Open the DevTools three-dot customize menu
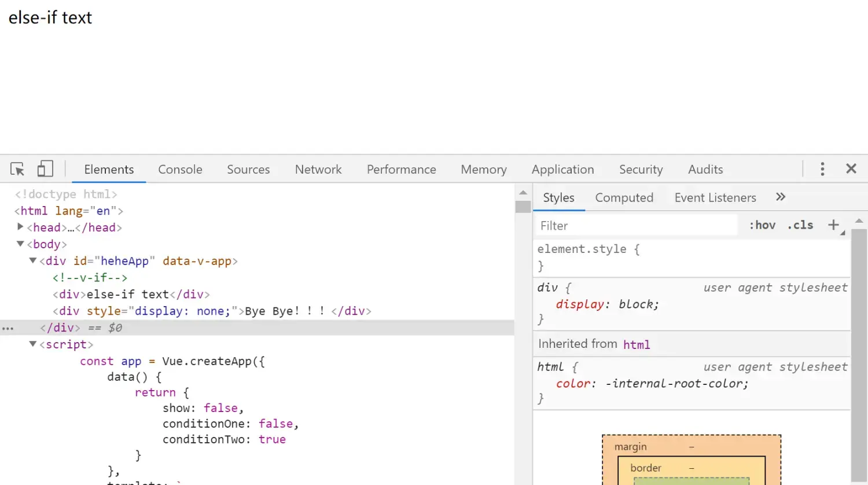This screenshot has width=868, height=485. [822, 169]
